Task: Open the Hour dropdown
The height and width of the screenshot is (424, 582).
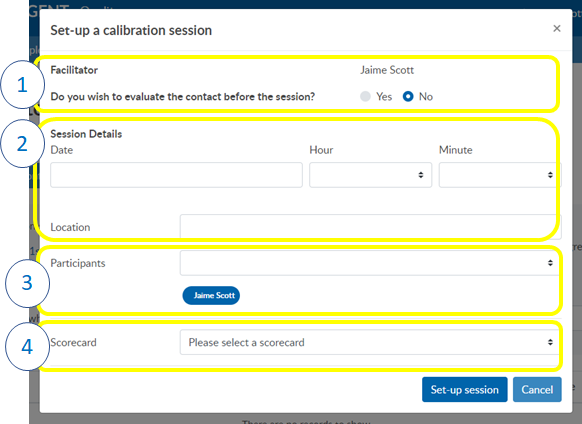Action: click(370, 175)
